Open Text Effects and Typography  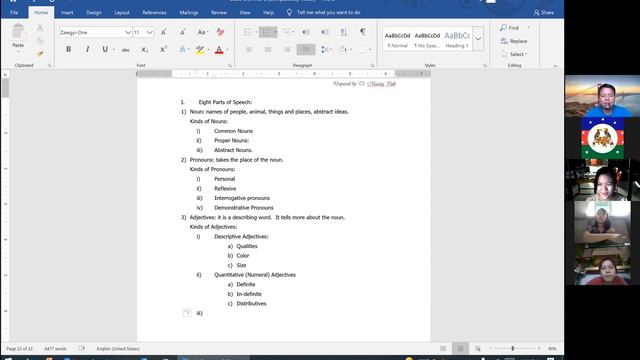tap(182, 49)
